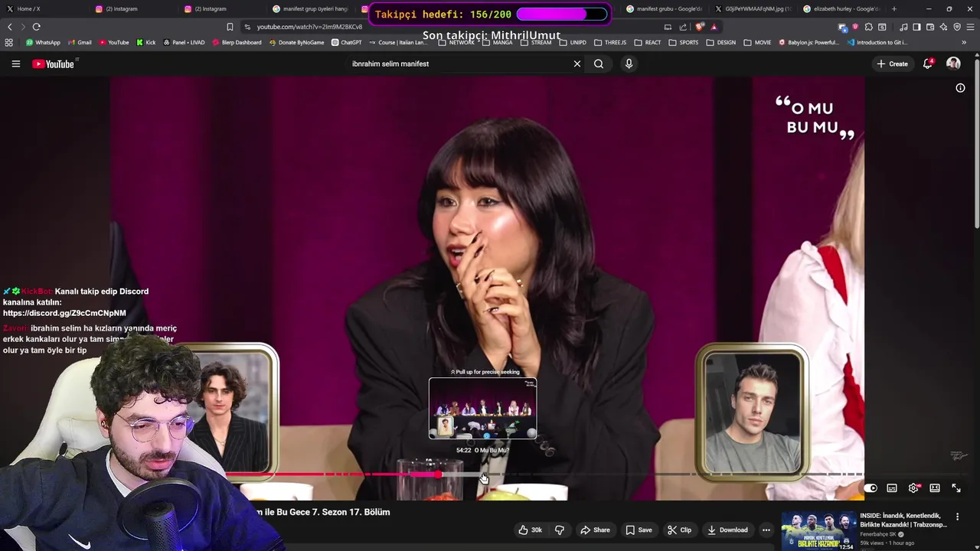
Task: Toggle subtitles captions button
Action: 892,488
